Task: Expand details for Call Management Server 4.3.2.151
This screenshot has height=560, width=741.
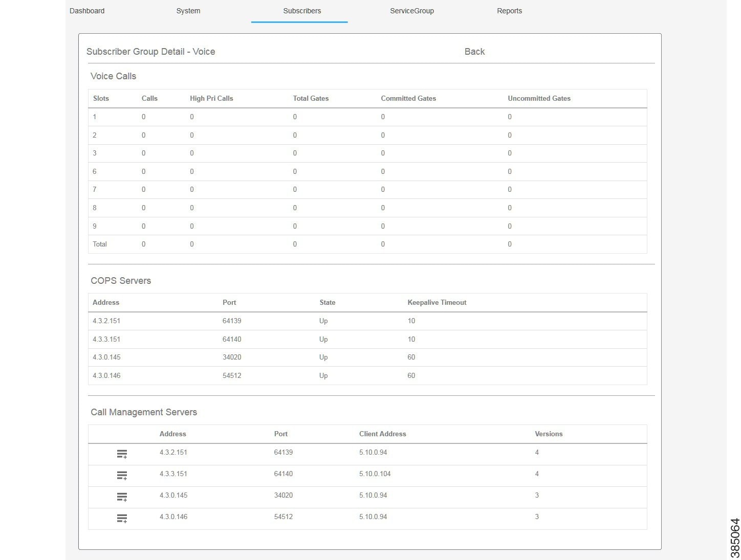Action: pos(122,454)
